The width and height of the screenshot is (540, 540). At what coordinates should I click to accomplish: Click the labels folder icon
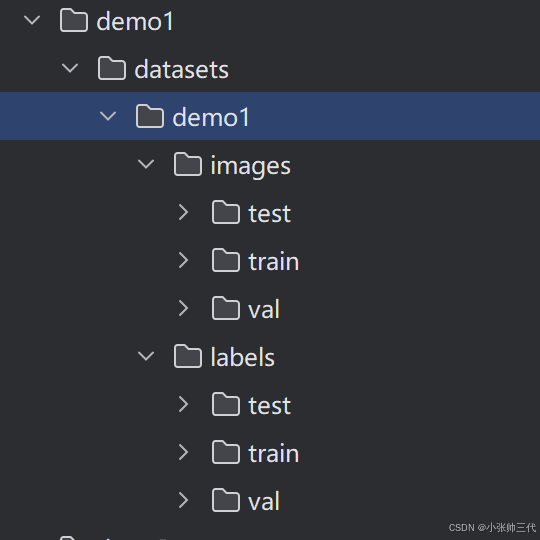pyautogui.click(x=188, y=356)
